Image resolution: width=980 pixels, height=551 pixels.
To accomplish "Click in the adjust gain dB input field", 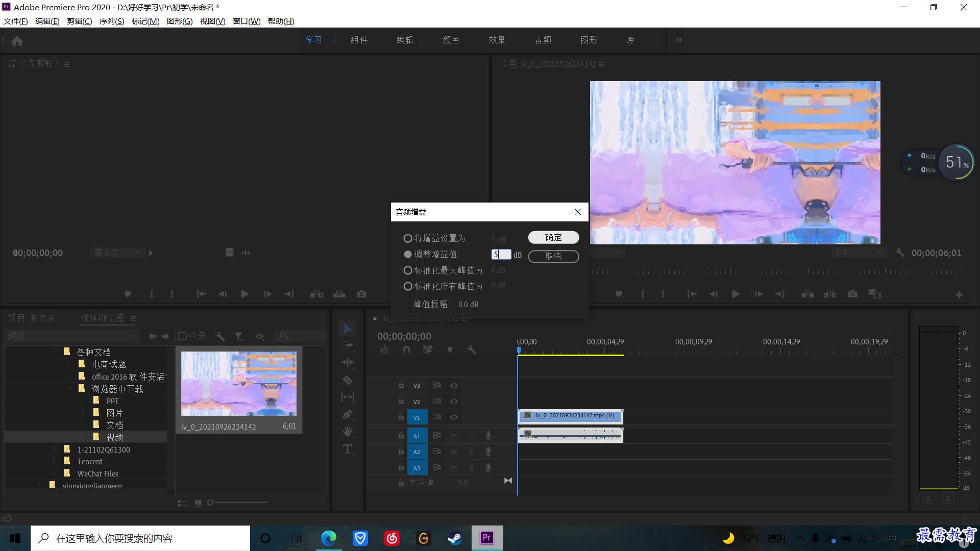I will (x=501, y=254).
